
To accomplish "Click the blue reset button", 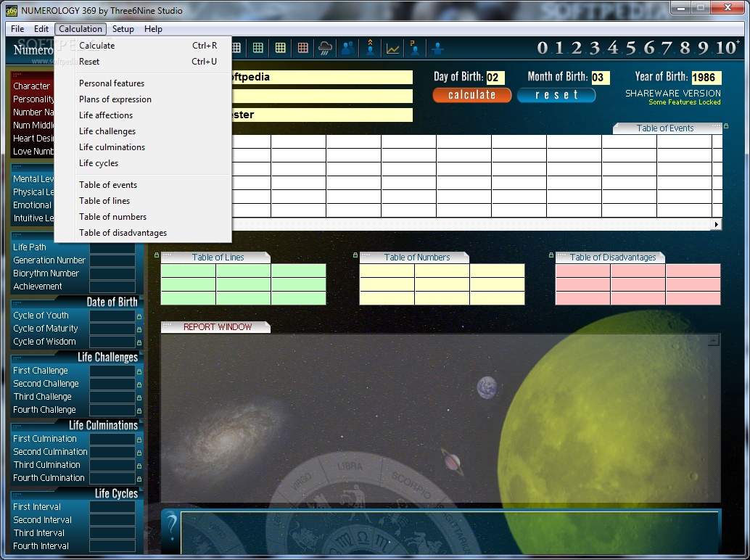I will [556, 95].
